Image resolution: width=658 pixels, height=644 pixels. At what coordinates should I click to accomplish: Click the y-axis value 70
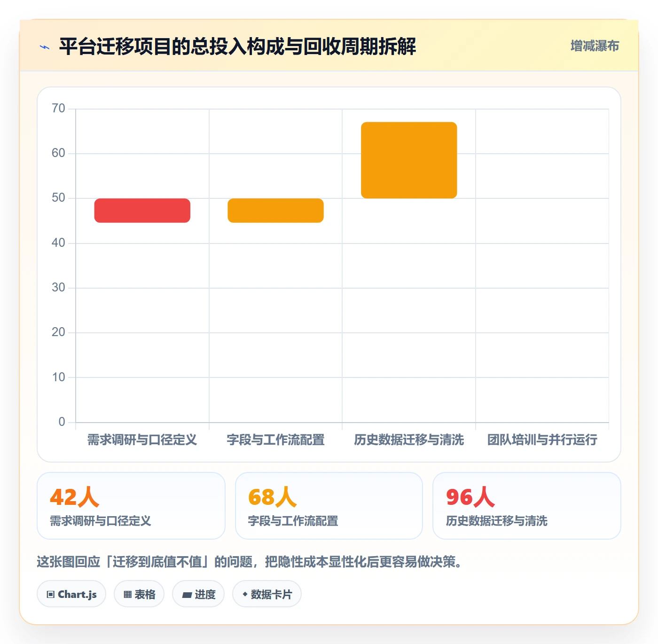pos(58,109)
